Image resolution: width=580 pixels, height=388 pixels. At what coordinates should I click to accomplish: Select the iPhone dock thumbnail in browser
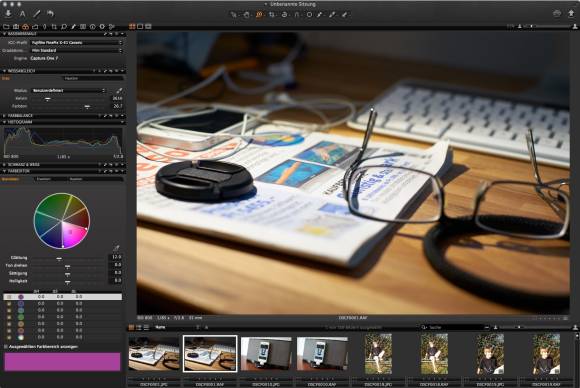click(266, 354)
